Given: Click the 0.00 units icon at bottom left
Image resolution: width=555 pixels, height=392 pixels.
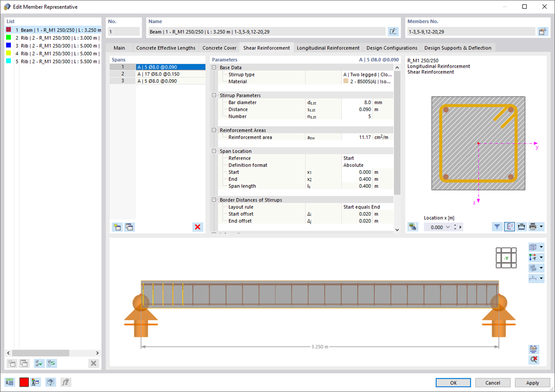Looking at the screenshot, I should tap(10, 382).
